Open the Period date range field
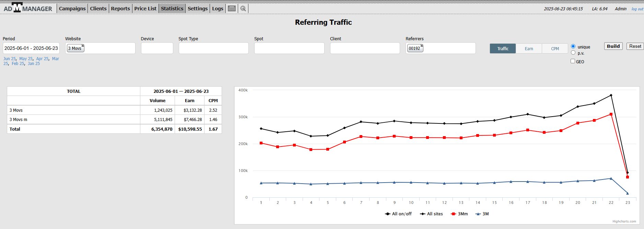644x229 pixels. click(31, 48)
